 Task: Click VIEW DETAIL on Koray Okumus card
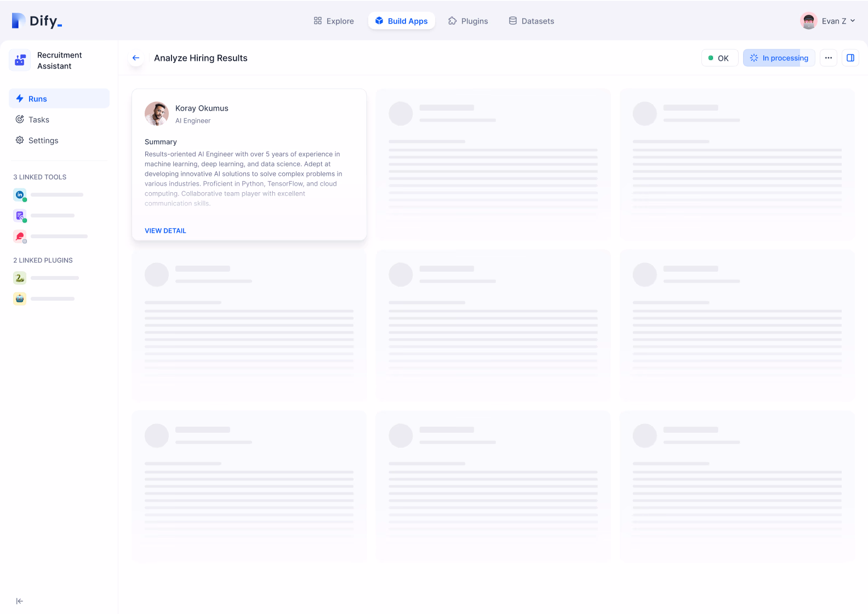click(x=165, y=231)
